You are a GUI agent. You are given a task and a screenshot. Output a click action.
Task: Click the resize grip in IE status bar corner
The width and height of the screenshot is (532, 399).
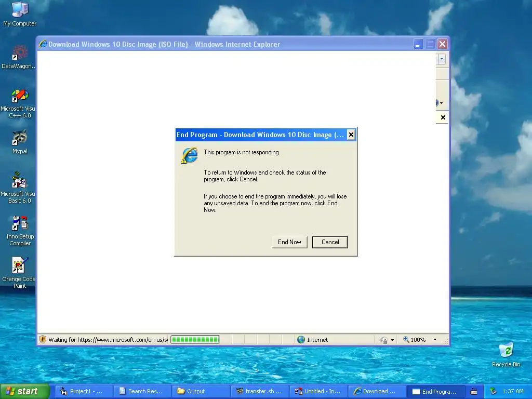[445, 341]
